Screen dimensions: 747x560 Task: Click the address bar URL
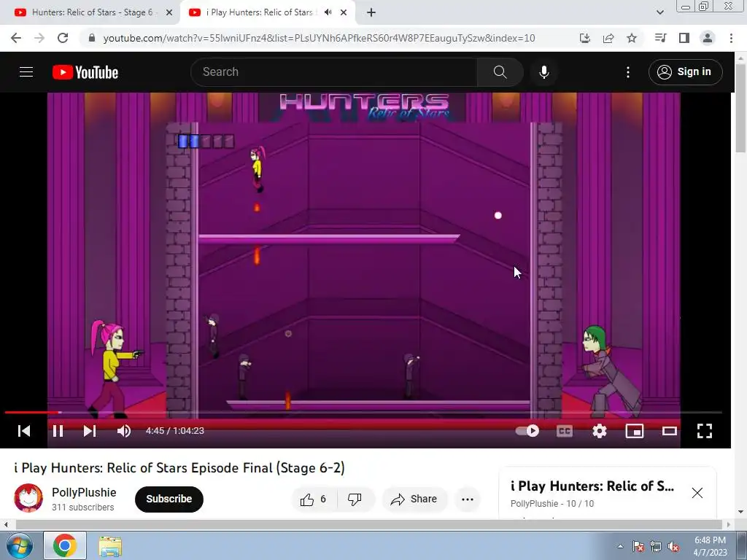319,38
